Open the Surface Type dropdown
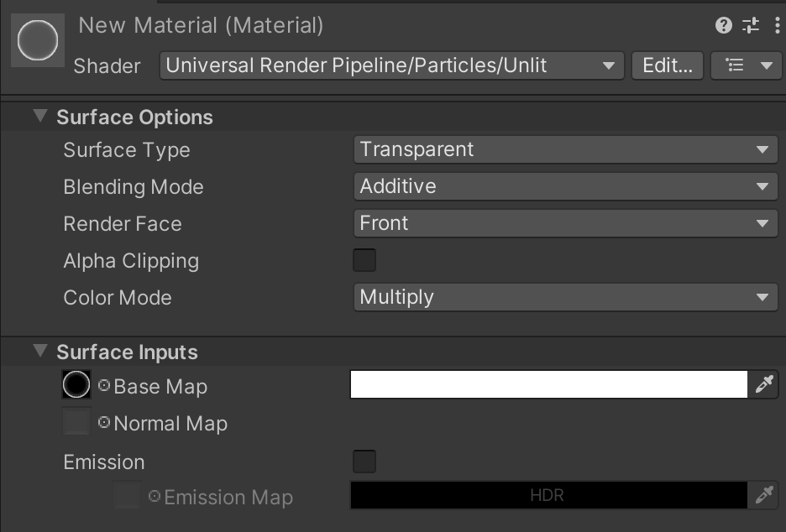This screenshot has width=786, height=532. pos(565,149)
